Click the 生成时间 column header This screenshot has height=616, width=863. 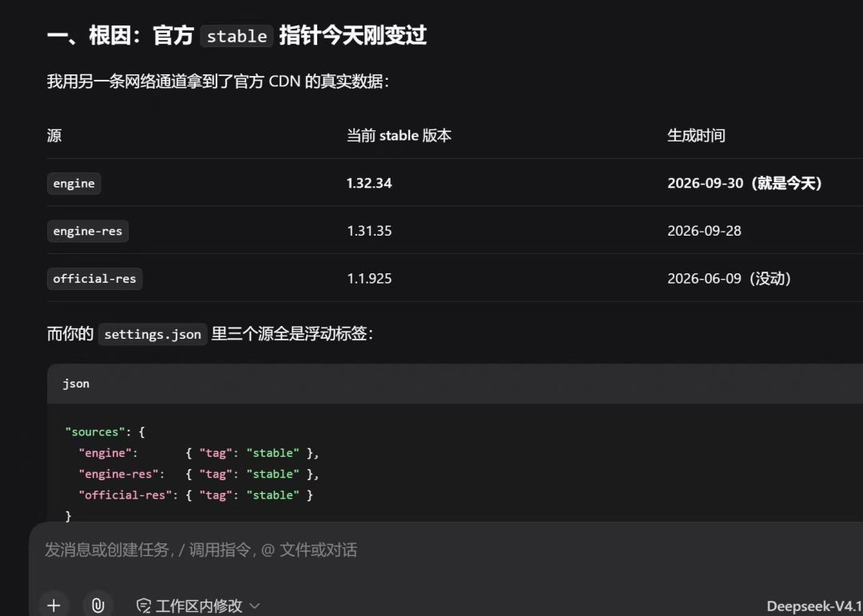pos(696,135)
